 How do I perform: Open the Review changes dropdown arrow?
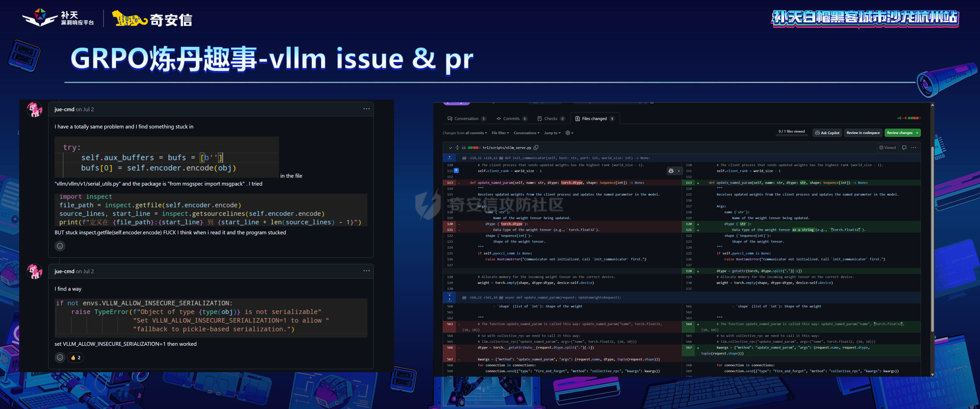917,133
